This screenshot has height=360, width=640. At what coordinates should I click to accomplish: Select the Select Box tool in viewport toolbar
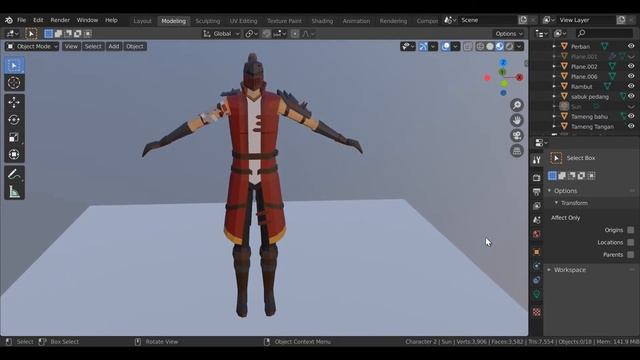pyautogui.click(x=14, y=65)
